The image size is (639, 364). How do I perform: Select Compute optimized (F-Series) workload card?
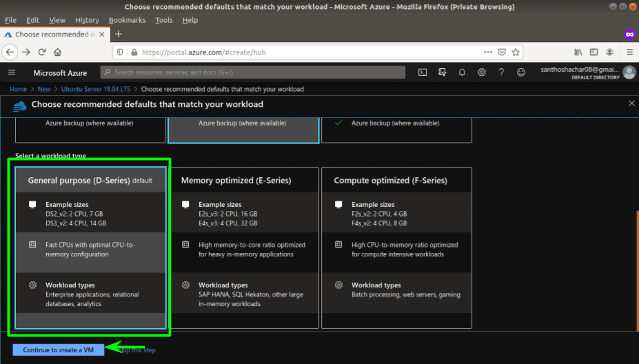coord(396,247)
